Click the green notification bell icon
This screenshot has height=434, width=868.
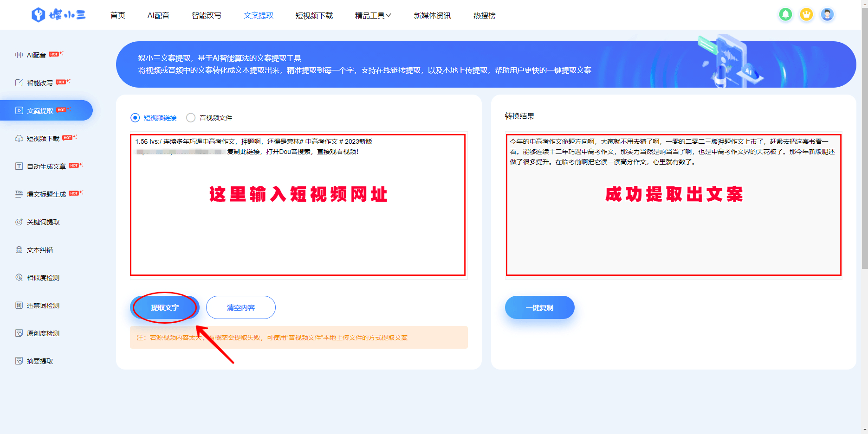(785, 15)
